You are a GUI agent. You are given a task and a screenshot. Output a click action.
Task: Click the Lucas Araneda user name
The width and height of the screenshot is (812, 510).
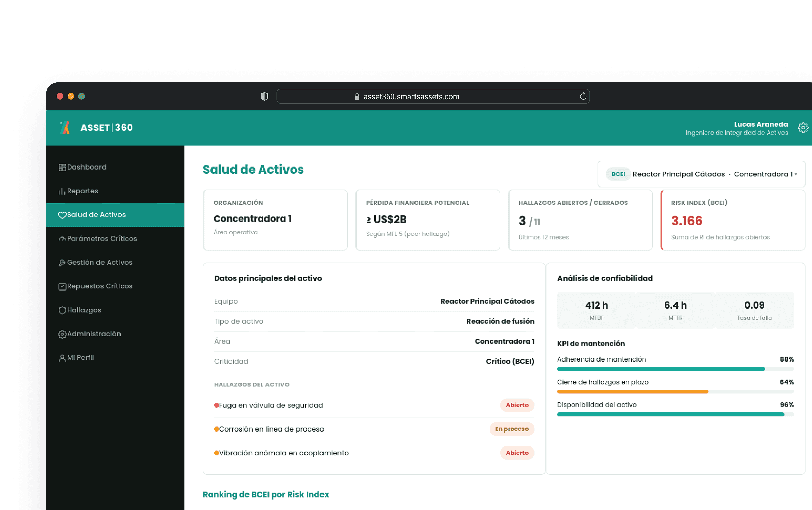pos(760,124)
